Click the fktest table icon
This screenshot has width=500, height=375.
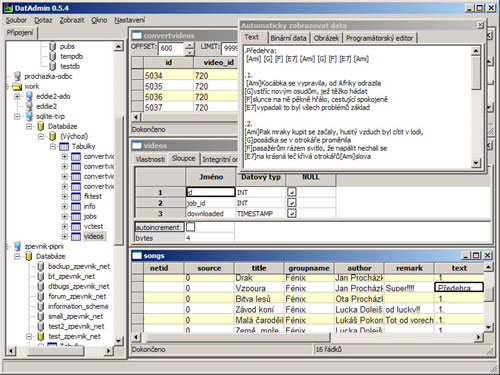76,197
